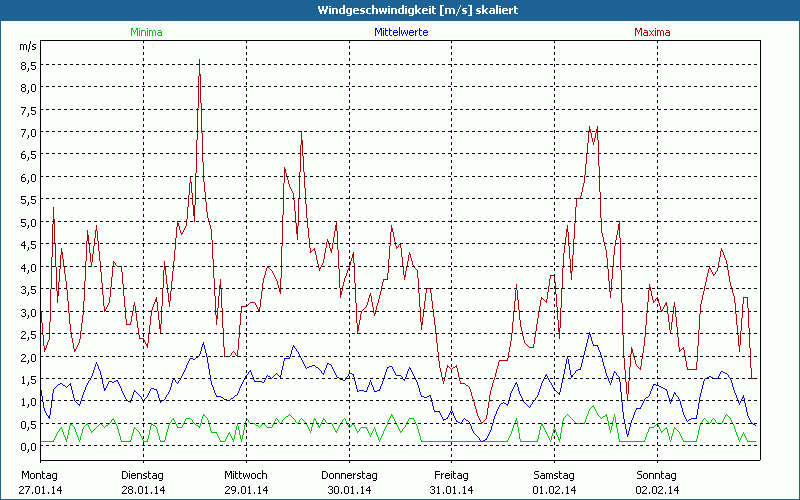Click the Donnerstag 30.01.14 date label
This screenshot has height=500, width=800.
(x=349, y=482)
